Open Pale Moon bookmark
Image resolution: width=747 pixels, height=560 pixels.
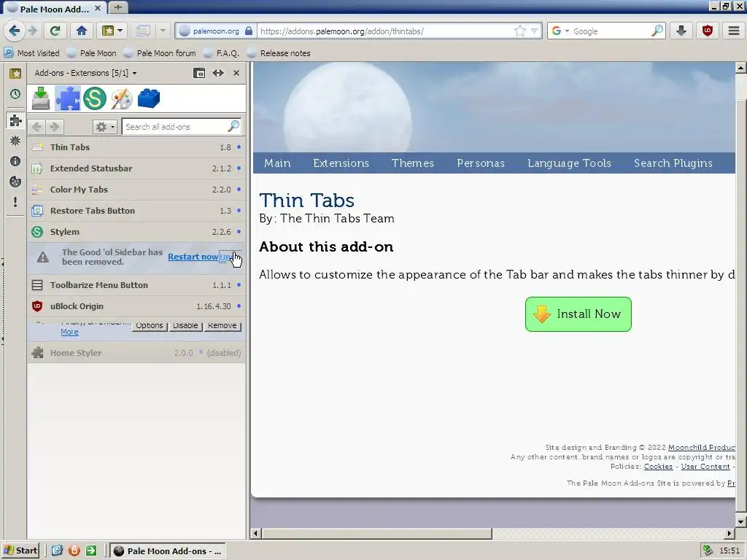(92, 53)
